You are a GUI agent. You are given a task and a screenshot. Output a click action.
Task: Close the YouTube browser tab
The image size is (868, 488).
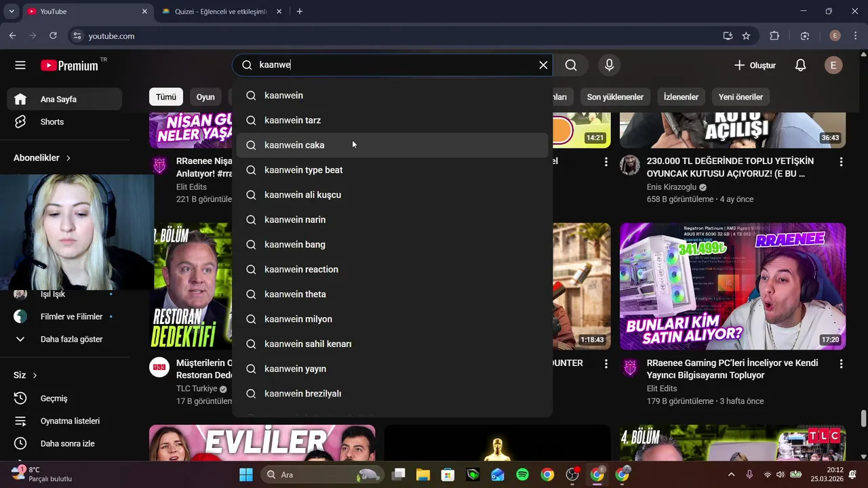(x=144, y=12)
